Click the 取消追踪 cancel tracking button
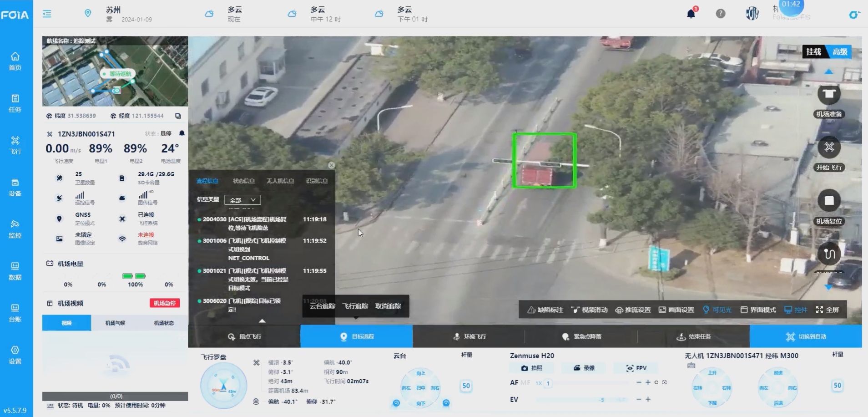This screenshot has height=417, width=868. coord(388,306)
